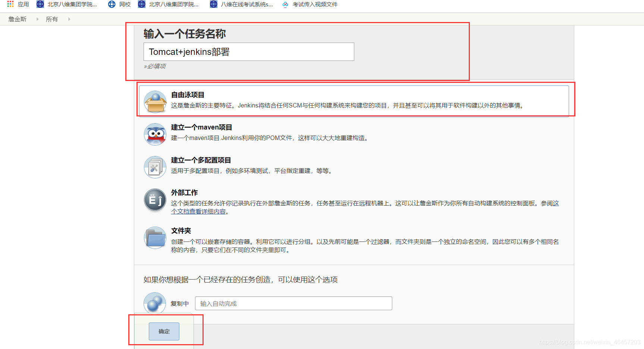Click the freestyle project box icon
The image size is (644, 349).
click(x=155, y=102)
